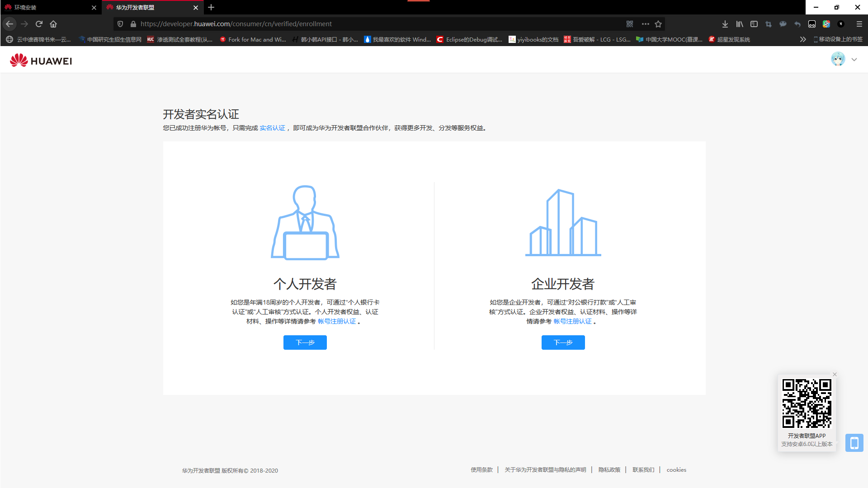
Task: Open the Library icon in toolbar
Action: coord(740,24)
